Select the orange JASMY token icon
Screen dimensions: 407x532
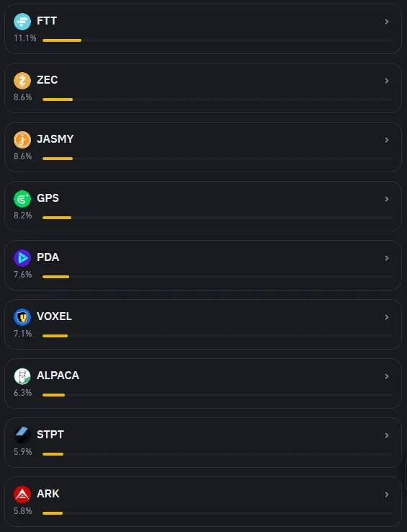[22, 139]
